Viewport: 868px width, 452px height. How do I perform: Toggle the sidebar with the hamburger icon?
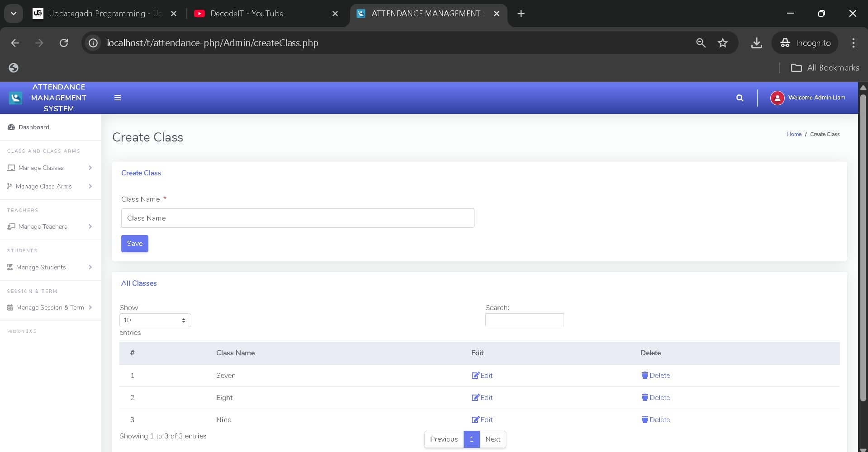point(118,98)
